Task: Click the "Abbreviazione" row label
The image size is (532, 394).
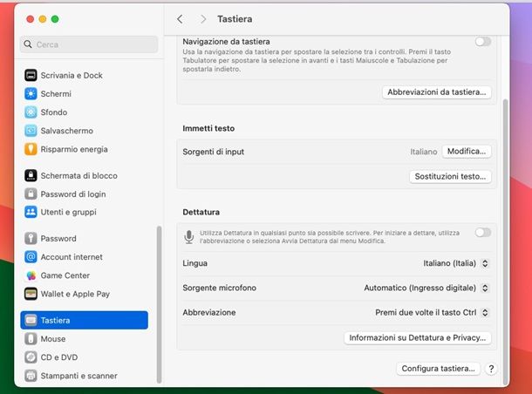Action: click(209, 313)
